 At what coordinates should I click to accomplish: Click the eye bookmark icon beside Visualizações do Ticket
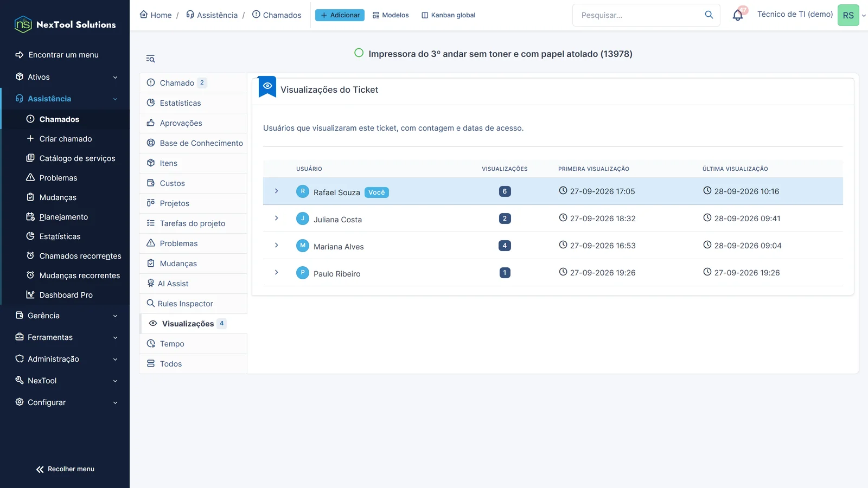[267, 87]
